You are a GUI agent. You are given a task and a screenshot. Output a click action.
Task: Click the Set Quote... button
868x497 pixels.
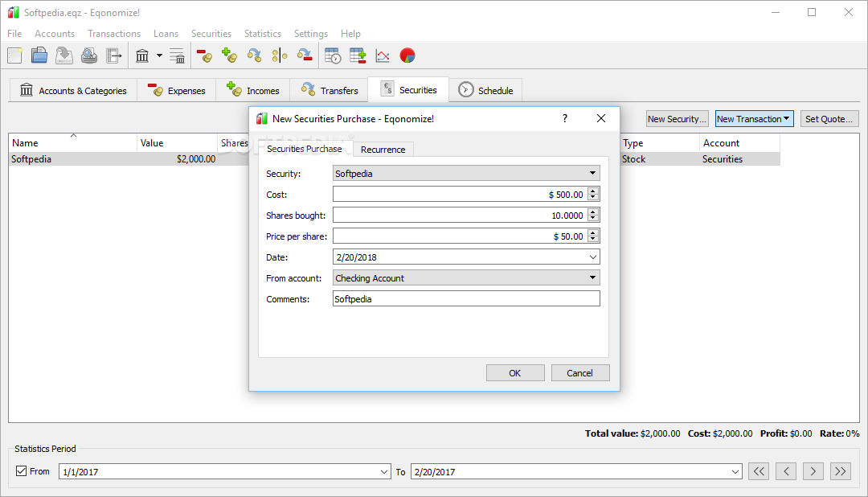[x=829, y=119]
